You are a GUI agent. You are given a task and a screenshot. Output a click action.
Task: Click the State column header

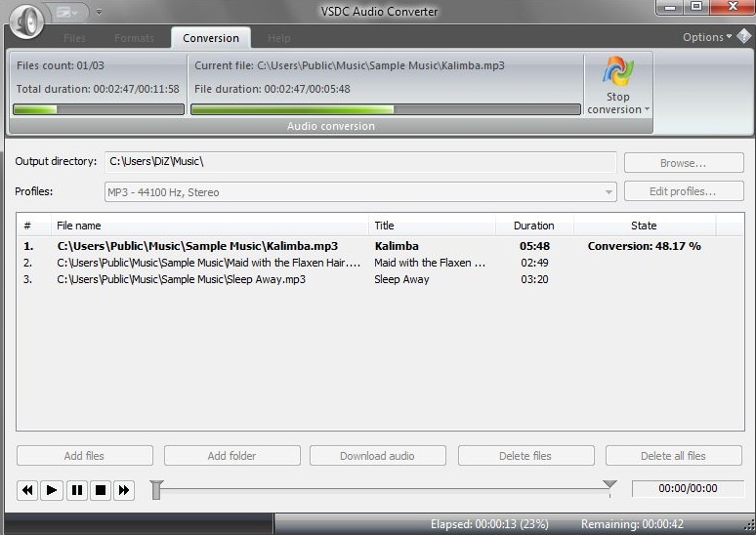tap(644, 226)
